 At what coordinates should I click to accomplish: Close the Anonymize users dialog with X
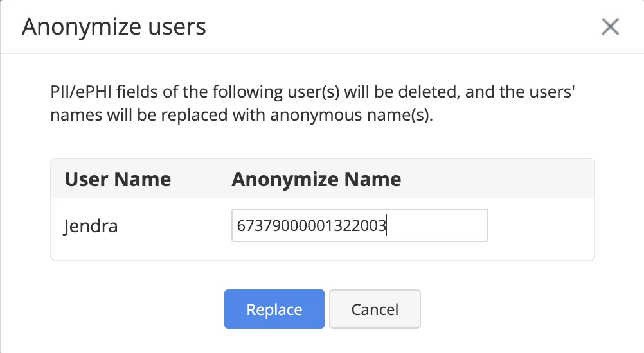609,27
